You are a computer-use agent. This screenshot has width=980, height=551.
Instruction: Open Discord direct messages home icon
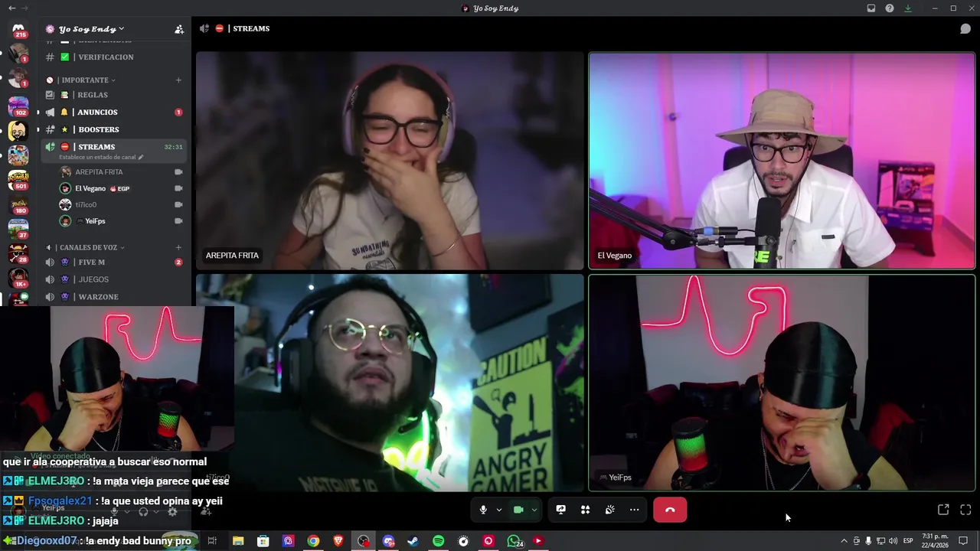[18, 29]
